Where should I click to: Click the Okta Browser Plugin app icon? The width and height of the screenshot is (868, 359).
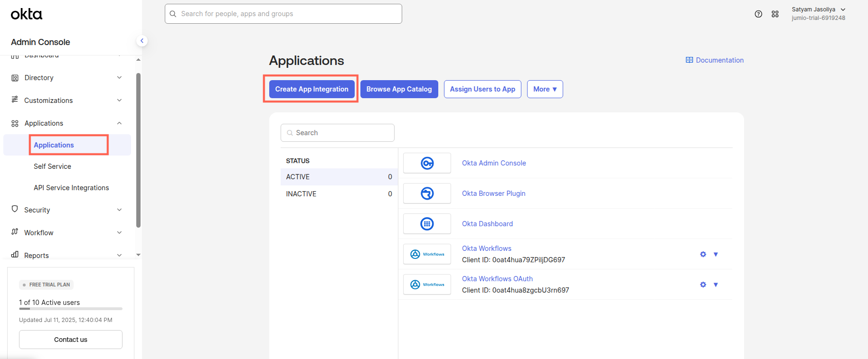pyautogui.click(x=427, y=193)
